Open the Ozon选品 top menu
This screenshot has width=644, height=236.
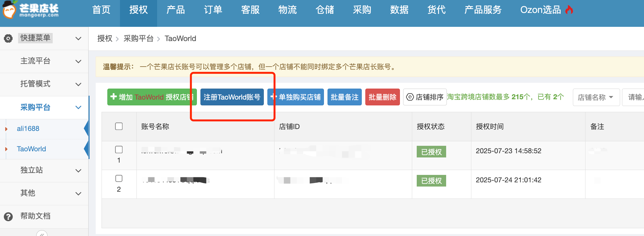547,10
